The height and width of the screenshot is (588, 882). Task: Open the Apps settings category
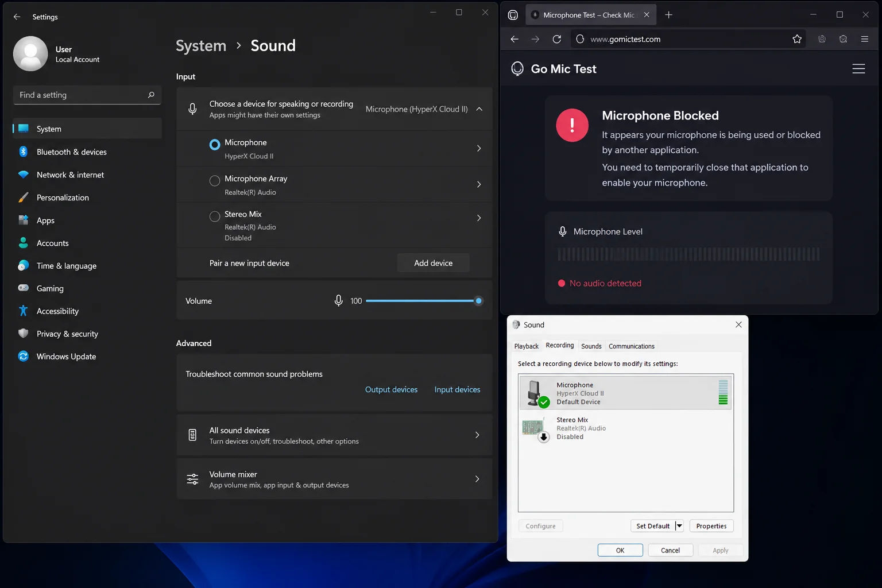87,220
